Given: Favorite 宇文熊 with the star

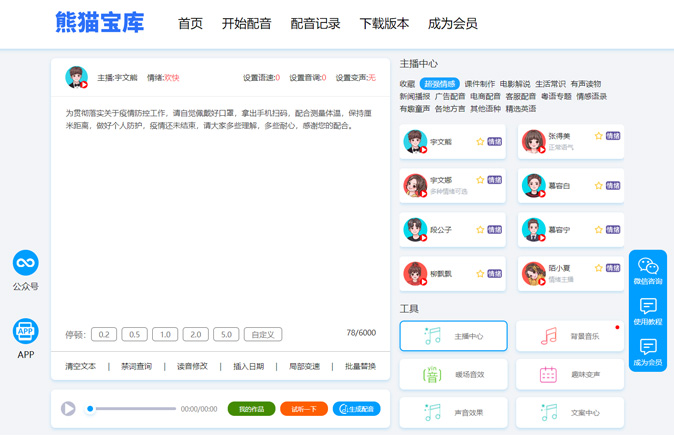Looking at the screenshot, I should click(x=480, y=141).
